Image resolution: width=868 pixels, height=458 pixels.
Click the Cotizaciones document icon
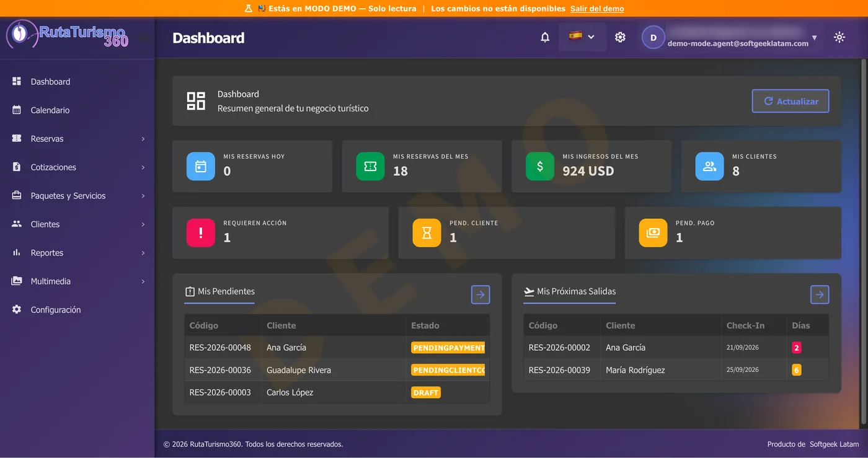click(x=17, y=167)
